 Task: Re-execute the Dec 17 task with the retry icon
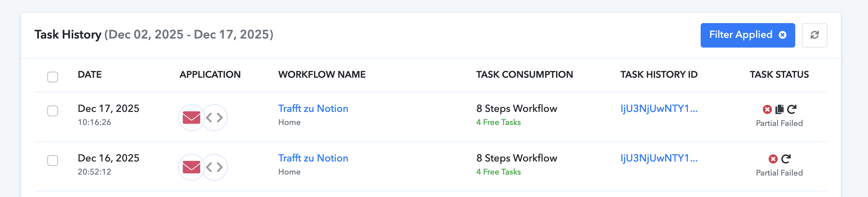pos(792,109)
